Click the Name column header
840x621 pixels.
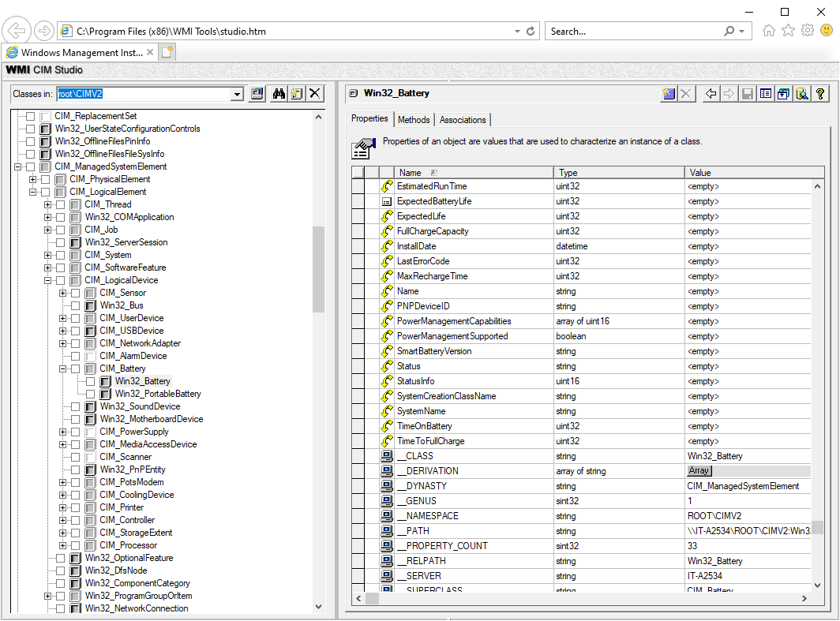473,172
